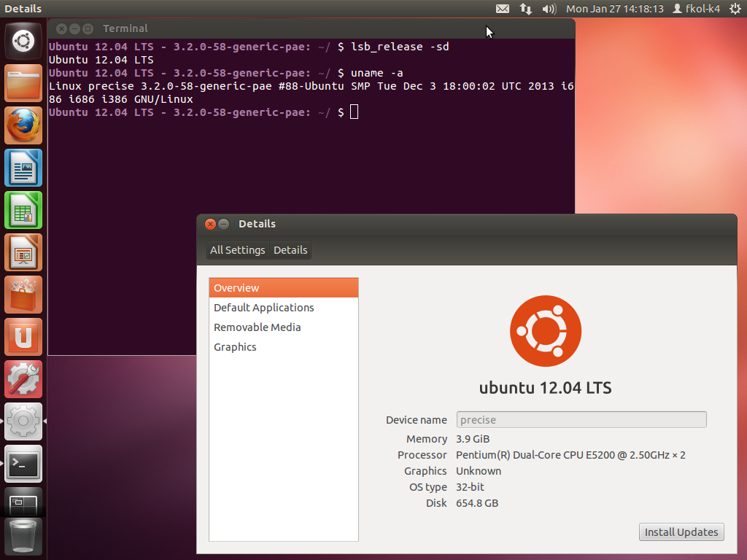Open the Ubuntu Dash home launcher
Screen dimensions: 747x560
pos(23,41)
